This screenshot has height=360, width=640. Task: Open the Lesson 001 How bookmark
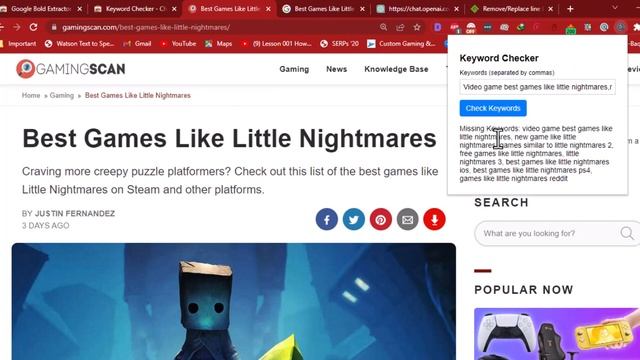click(276, 44)
